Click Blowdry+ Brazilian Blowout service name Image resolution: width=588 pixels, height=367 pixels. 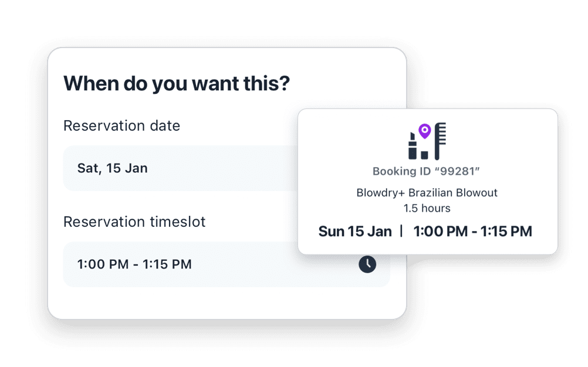[427, 192]
